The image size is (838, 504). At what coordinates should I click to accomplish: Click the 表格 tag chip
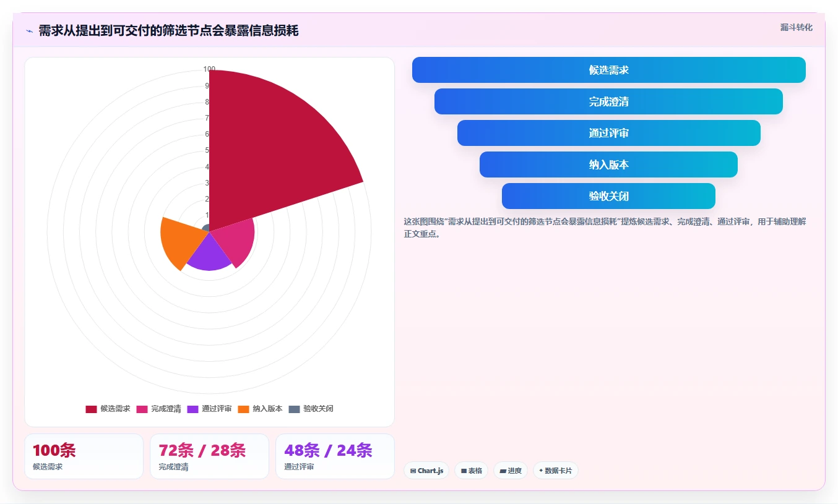[x=471, y=471]
